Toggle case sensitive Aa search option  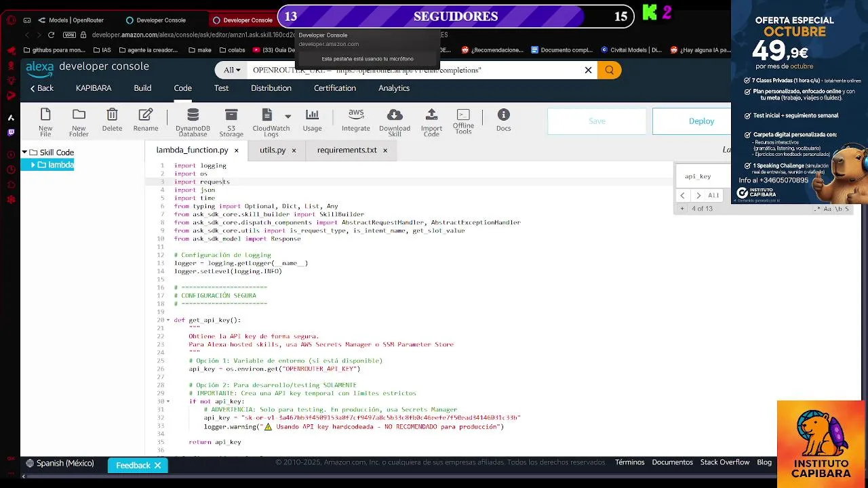[x=829, y=209]
